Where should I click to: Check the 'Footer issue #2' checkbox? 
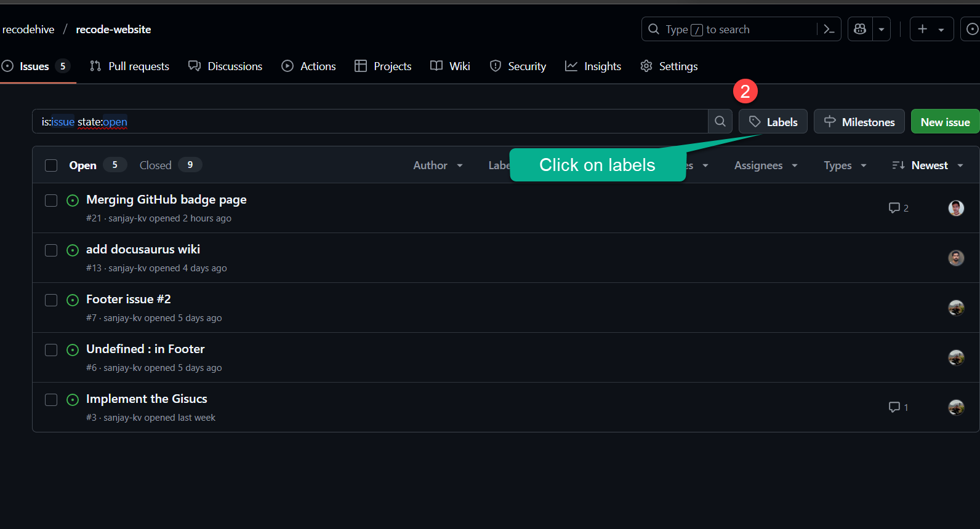coord(51,300)
